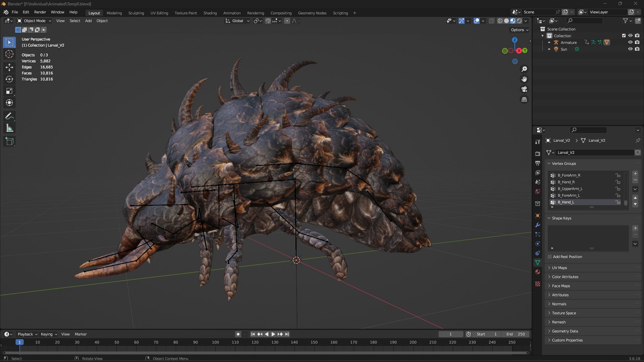
Task: Activate the Scale tool
Action: [9, 91]
